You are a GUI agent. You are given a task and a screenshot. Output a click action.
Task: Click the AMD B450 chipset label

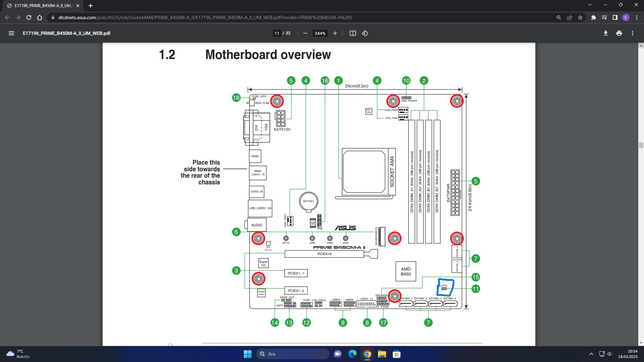(406, 271)
